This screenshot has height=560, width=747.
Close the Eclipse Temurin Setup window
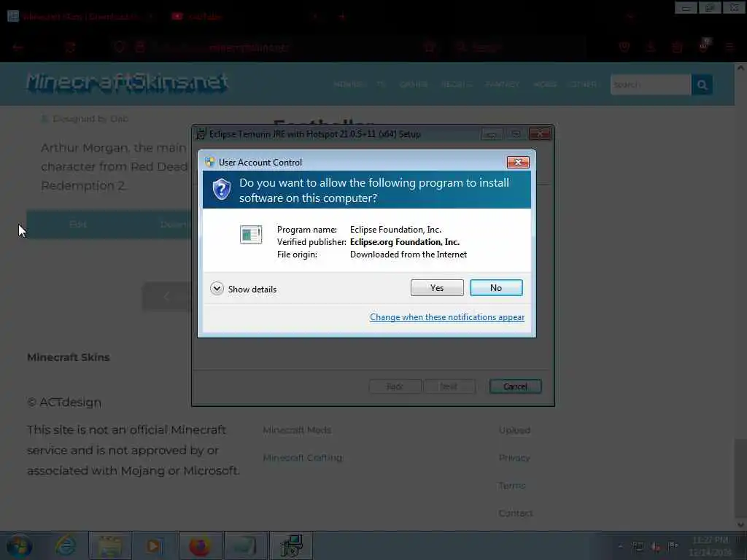(540, 134)
